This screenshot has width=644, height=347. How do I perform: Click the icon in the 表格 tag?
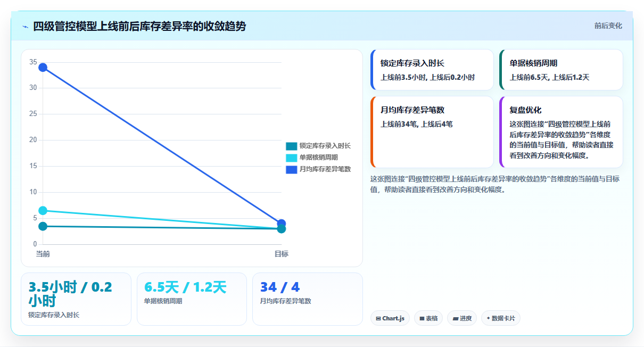pyautogui.click(x=422, y=318)
